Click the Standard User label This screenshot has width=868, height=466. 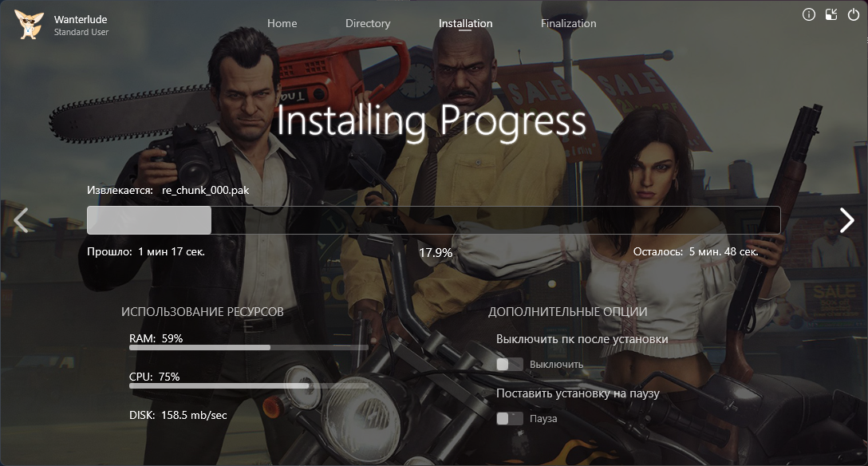(81, 32)
